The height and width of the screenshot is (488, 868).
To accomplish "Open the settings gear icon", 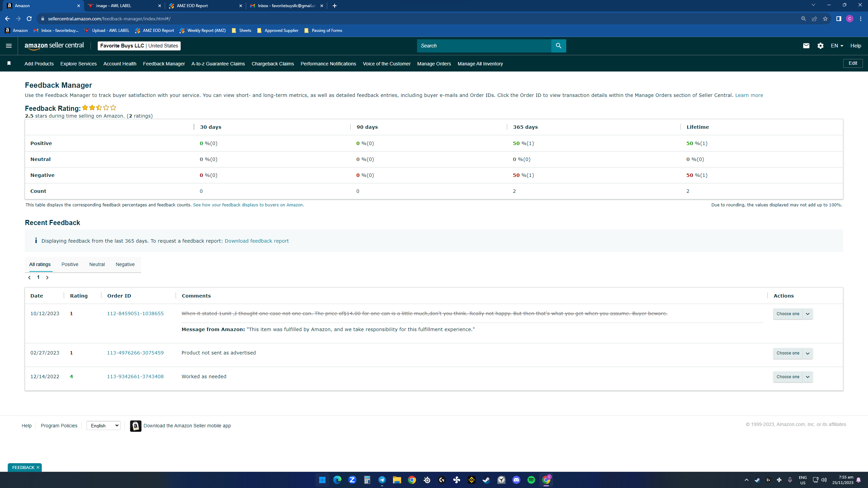I will (820, 46).
